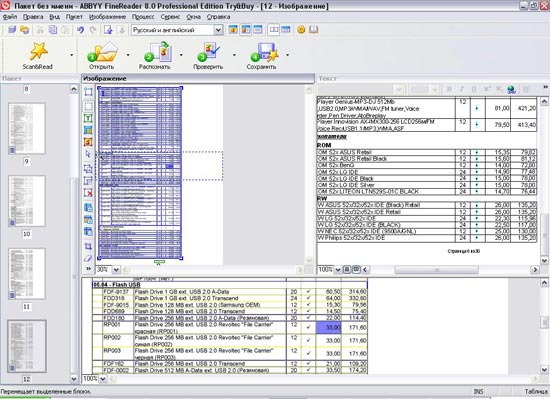Viewport: 550px width, 399px height.
Task: Toggle first page view button in Text pane
Action: 347,269
